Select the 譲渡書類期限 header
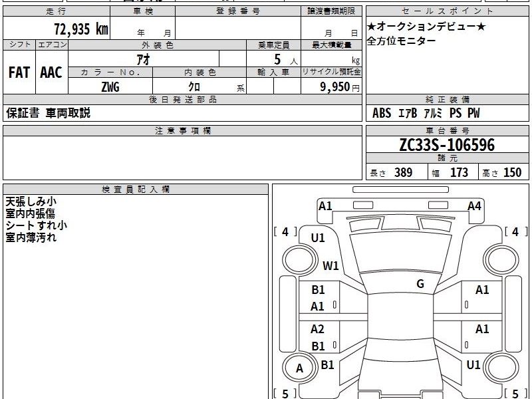Screen dimensions: 532x399 tap(331, 11)
